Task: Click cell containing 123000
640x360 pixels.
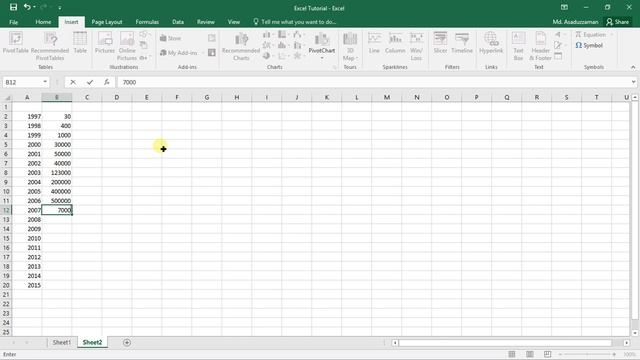Action: 57,173
